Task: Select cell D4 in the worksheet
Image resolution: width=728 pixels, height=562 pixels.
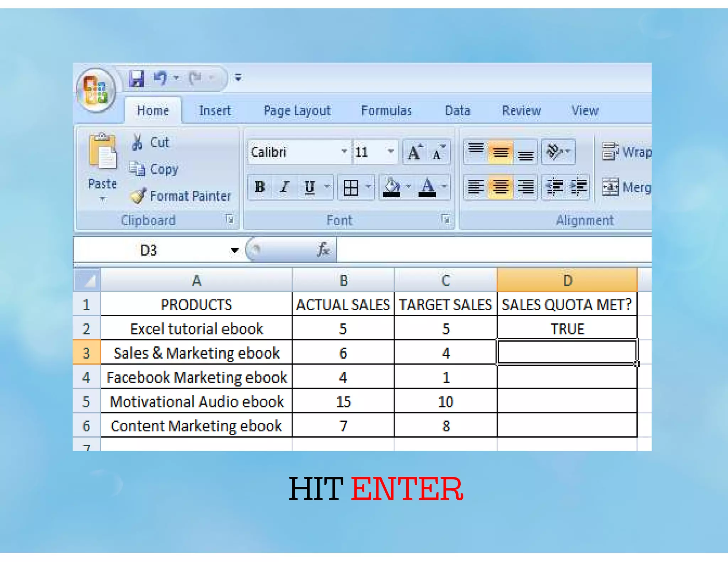Action: pos(567,377)
